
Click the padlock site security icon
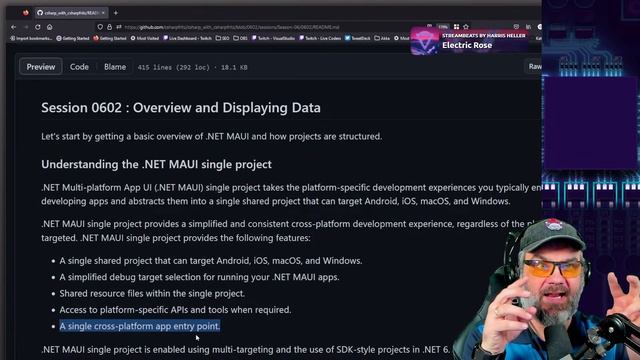tap(109, 27)
